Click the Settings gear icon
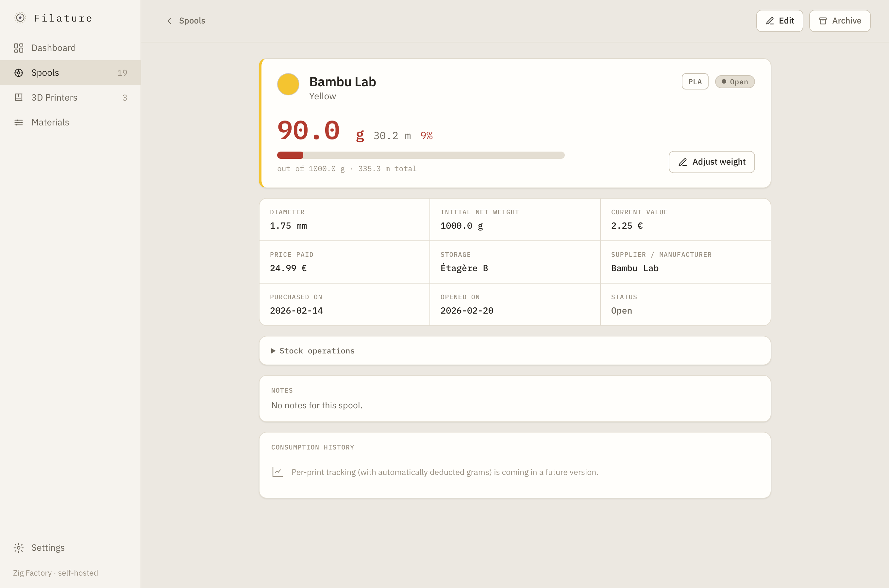The height and width of the screenshot is (588, 889). tap(18, 548)
